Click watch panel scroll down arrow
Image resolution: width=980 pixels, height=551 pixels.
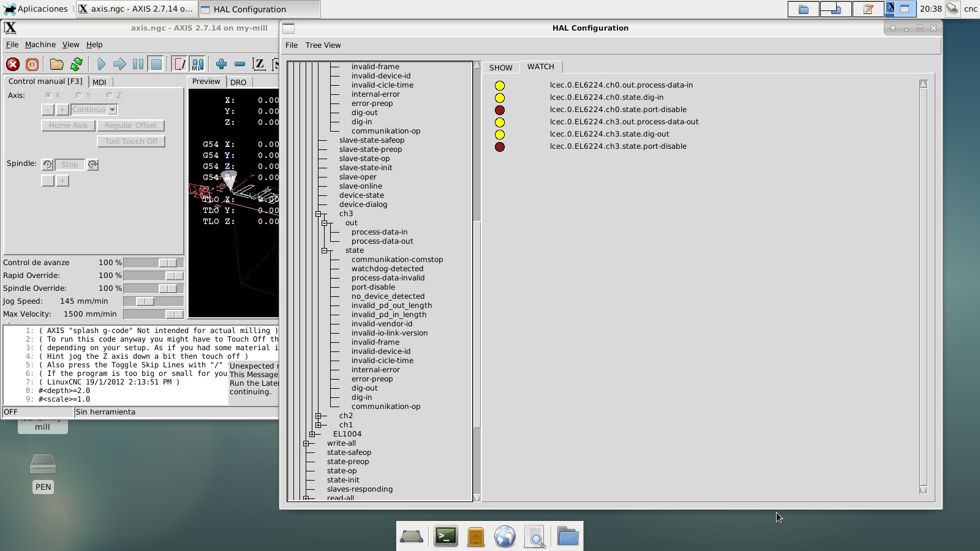point(924,490)
